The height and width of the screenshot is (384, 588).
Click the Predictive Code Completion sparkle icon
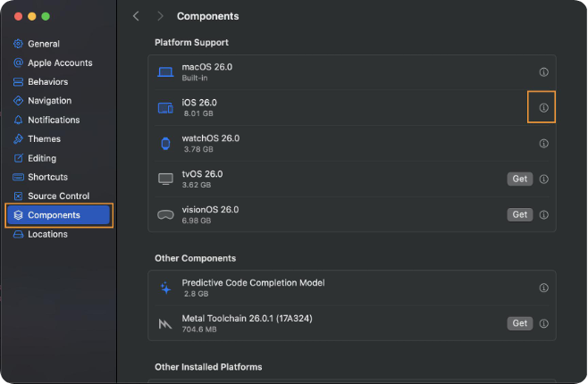(165, 288)
